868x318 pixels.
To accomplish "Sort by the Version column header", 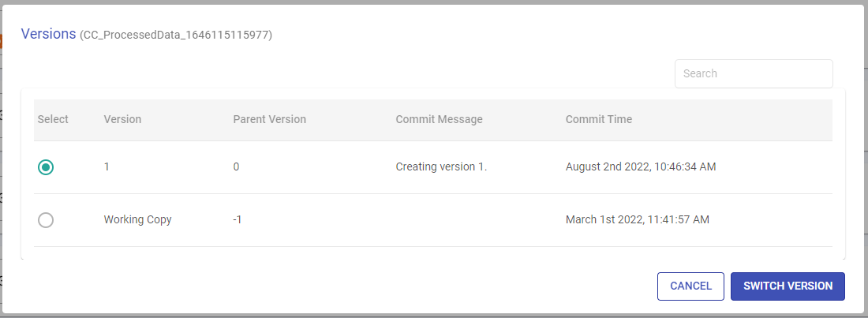I will tap(122, 120).
